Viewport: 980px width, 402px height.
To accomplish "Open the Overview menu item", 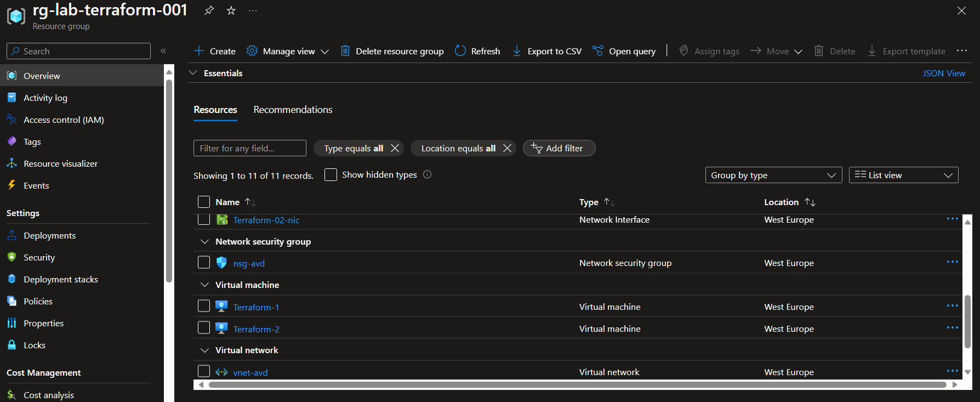I will click(x=82, y=76).
